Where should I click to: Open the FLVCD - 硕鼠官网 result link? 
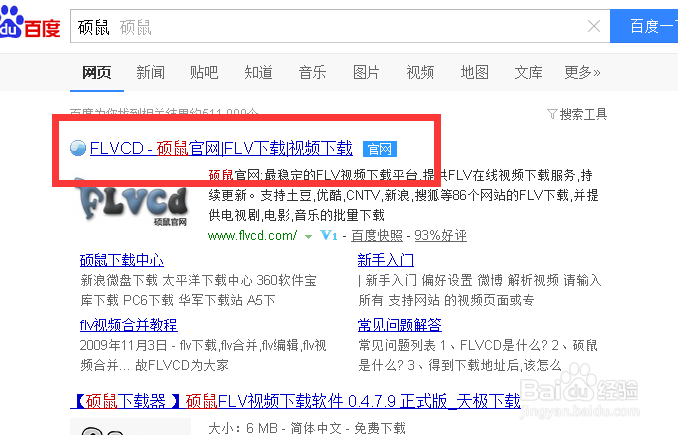tap(221, 148)
